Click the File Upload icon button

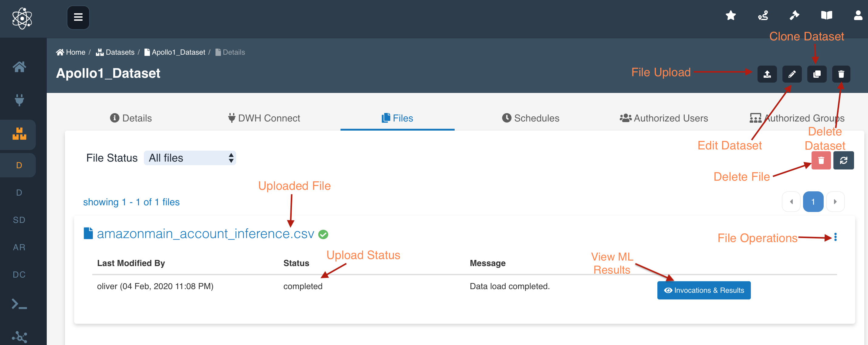point(767,74)
